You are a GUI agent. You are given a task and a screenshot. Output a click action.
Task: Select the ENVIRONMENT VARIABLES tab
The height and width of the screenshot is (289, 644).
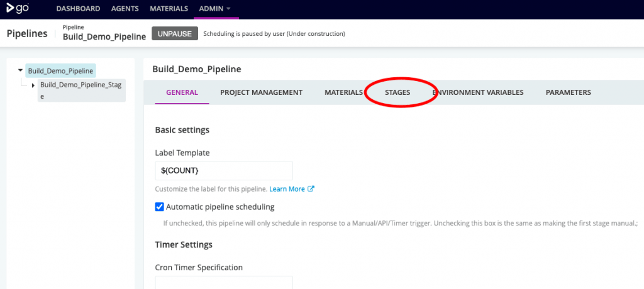[x=478, y=92]
